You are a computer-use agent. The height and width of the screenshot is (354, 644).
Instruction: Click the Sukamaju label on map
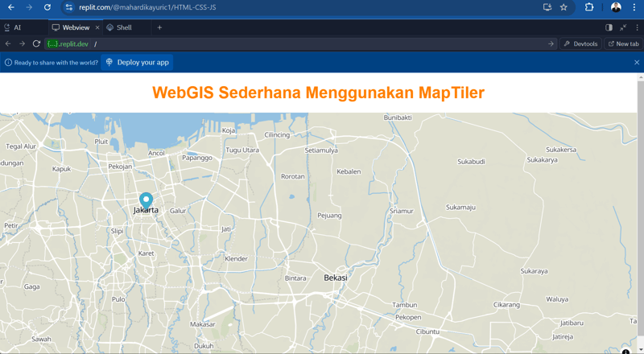coord(460,208)
